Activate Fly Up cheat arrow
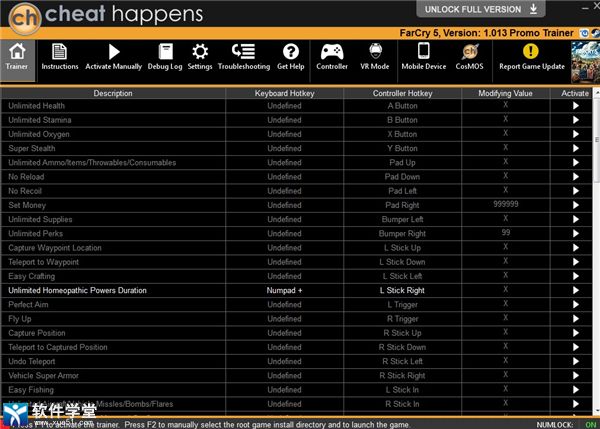This screenshot has width=600, height=429. pyautogui.click(x=576, y=318)
